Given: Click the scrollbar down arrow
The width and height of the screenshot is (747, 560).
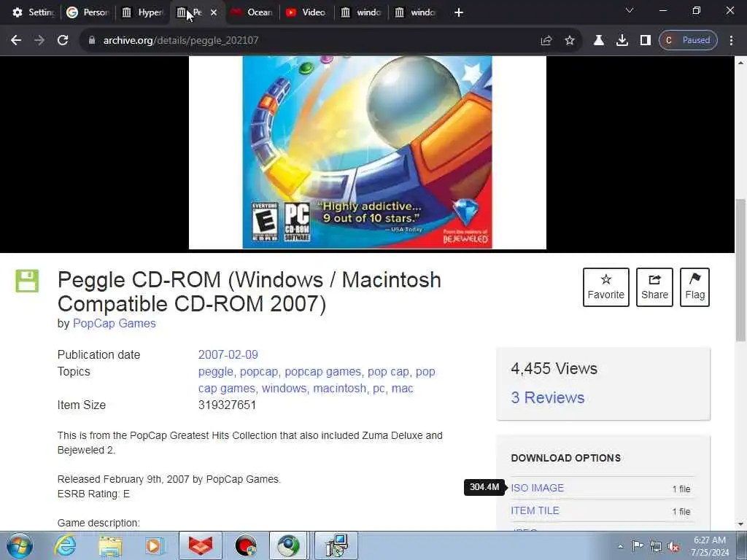Looking at the screenshot, I should tap(741, 525).
